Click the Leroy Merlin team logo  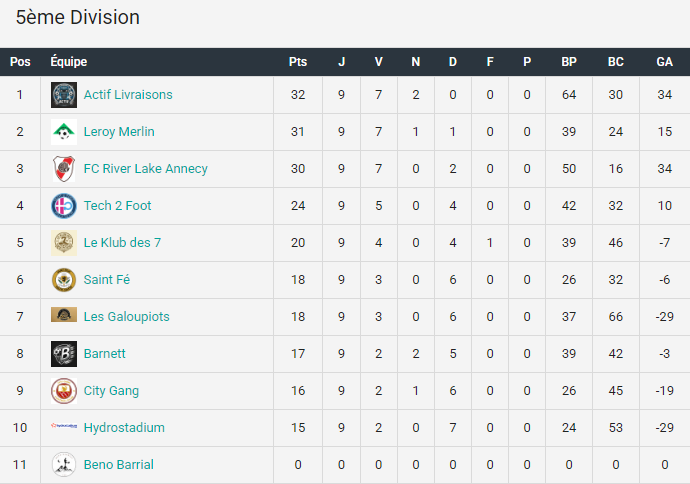[x=64, y=132]
